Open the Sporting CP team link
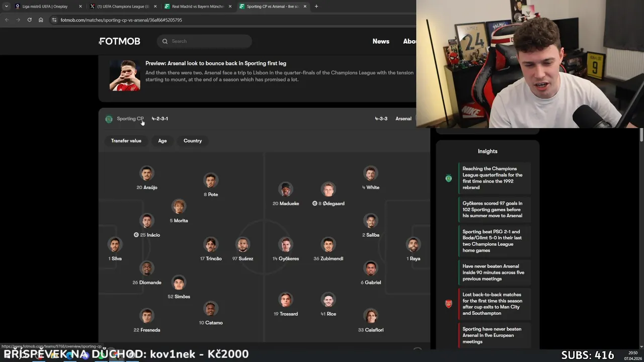Viewport: 644px width, 362px height. pos(130,119)
